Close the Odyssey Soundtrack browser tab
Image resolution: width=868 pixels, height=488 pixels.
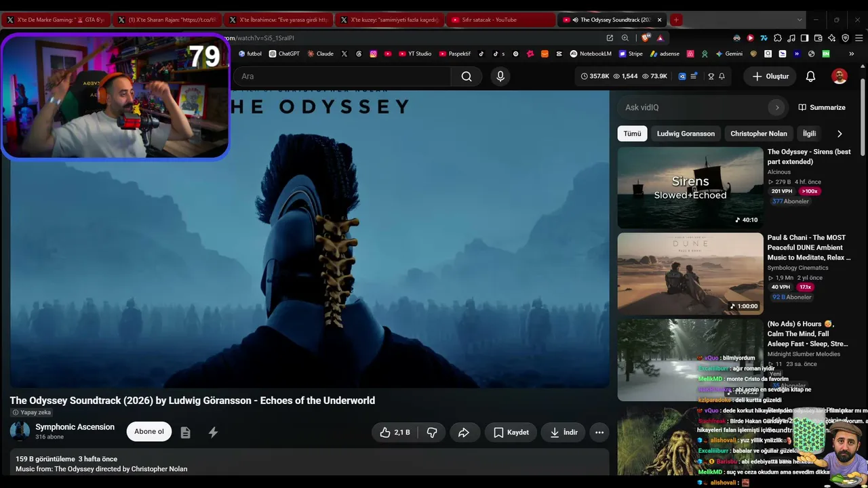tap(659, 20)
